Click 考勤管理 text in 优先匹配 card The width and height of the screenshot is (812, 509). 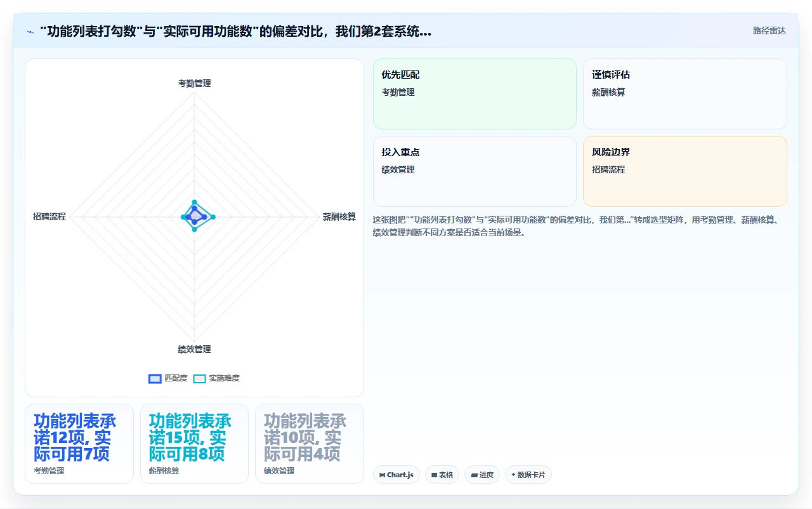(398, 92)
